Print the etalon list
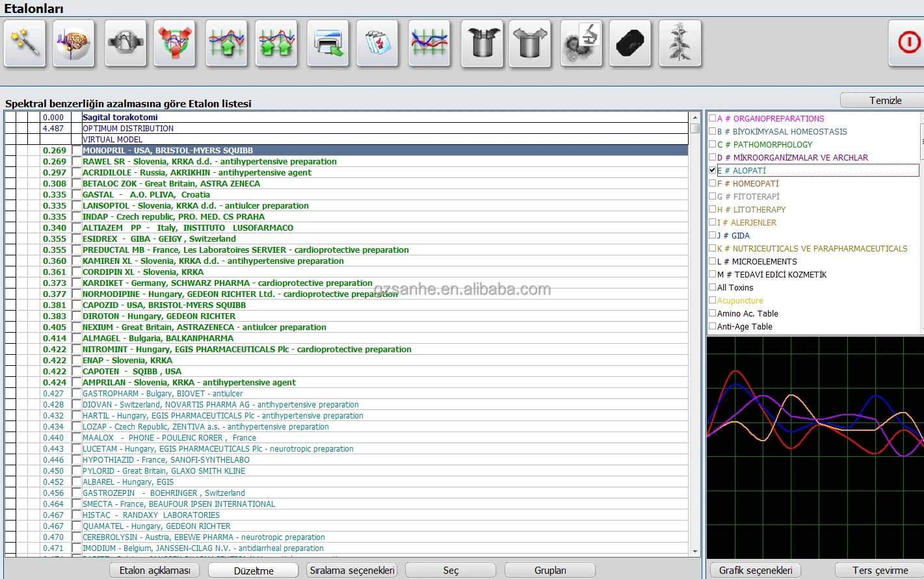The width and height of the screenshot is (924, 579). (x=328, y=43)
